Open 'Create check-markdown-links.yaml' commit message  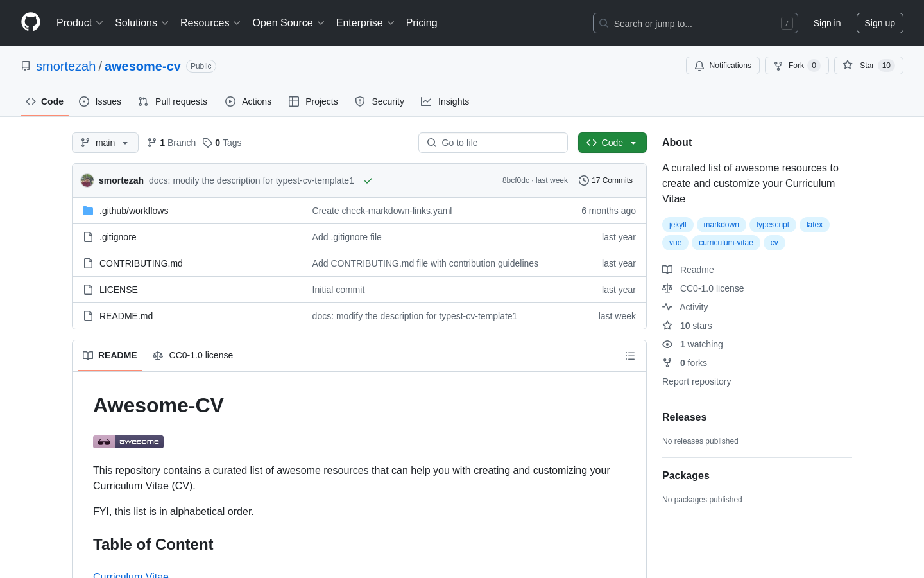(x=382, y=211)
